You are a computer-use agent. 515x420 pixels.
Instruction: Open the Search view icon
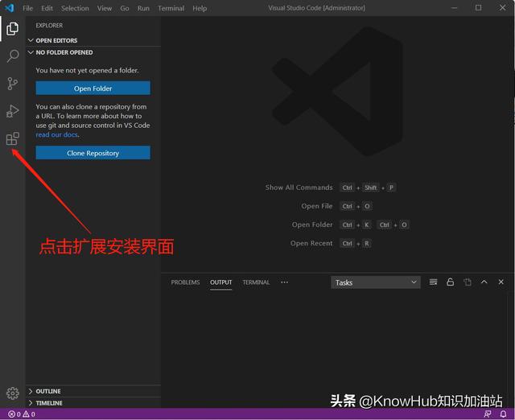13,56
